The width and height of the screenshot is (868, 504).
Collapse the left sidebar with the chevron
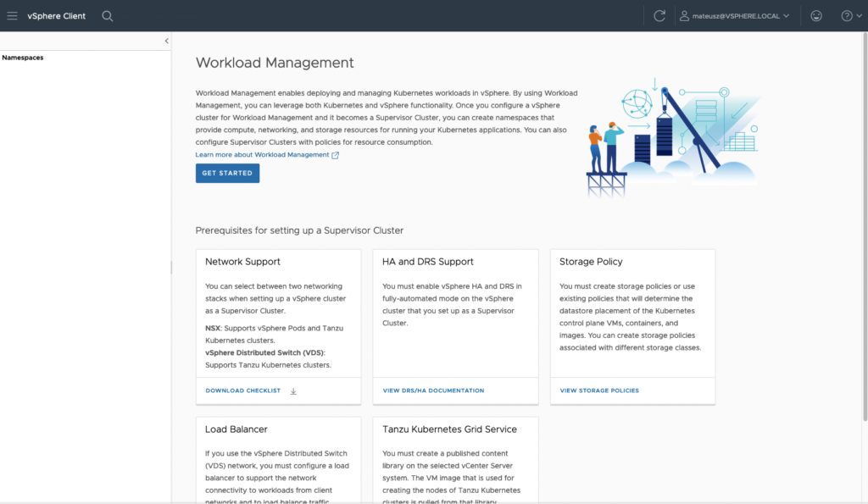166,40
